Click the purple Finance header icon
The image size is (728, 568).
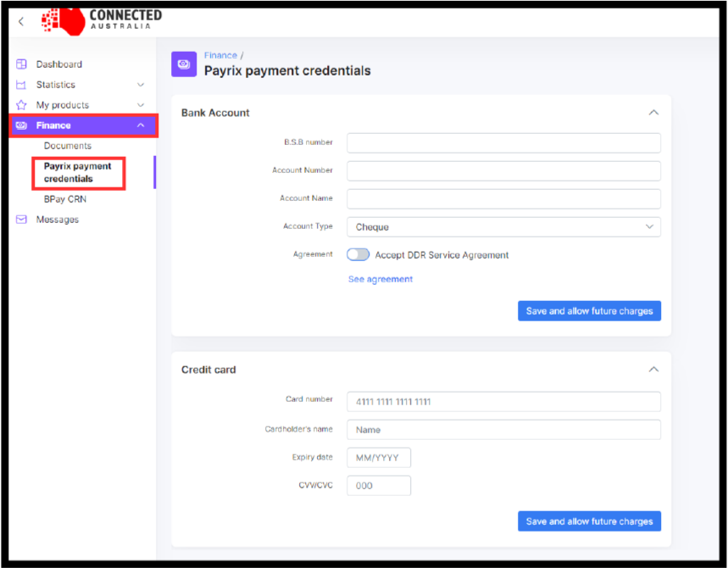pos(184,64)
